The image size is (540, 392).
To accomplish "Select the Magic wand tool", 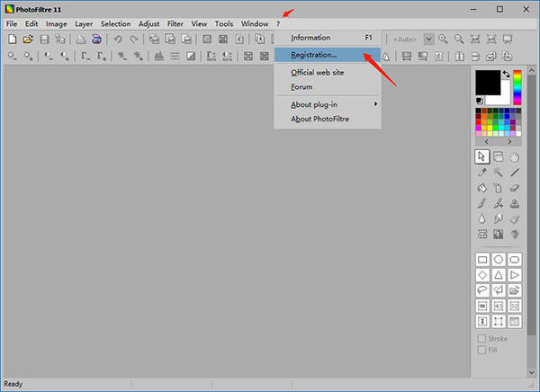I will click(x=498, y=173).
